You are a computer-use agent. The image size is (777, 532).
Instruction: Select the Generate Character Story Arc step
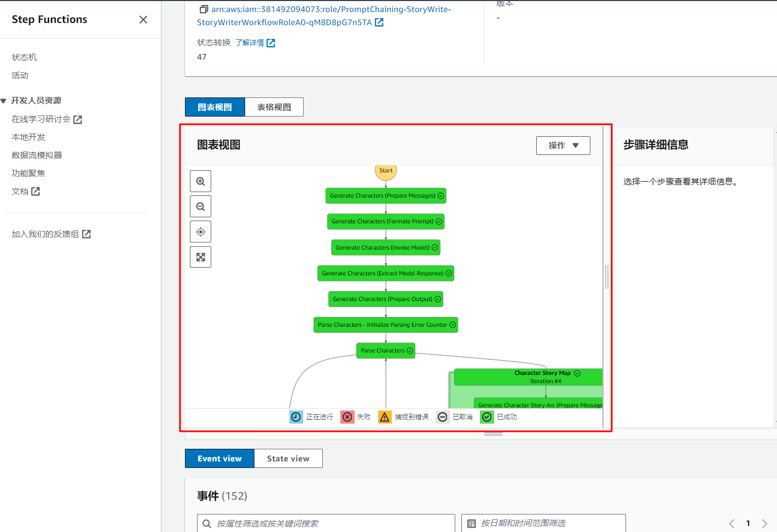click(538, 403)
